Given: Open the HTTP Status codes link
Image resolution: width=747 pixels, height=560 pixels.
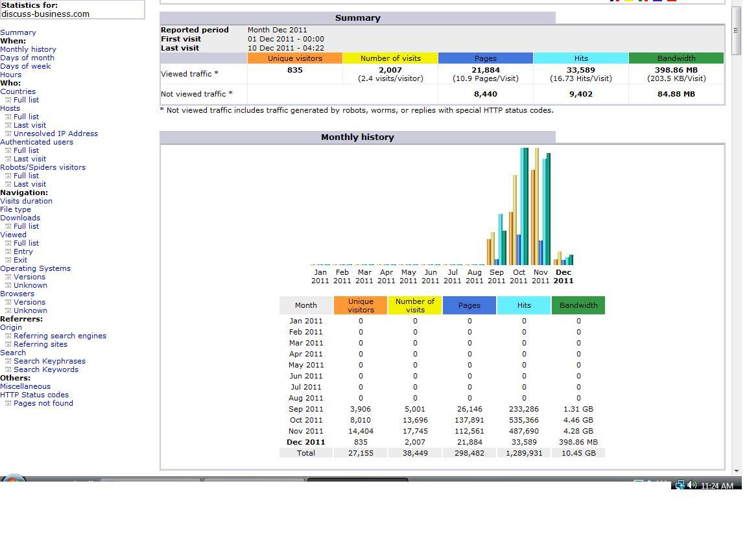Looking at the screenshot, I should coord(34,395).
